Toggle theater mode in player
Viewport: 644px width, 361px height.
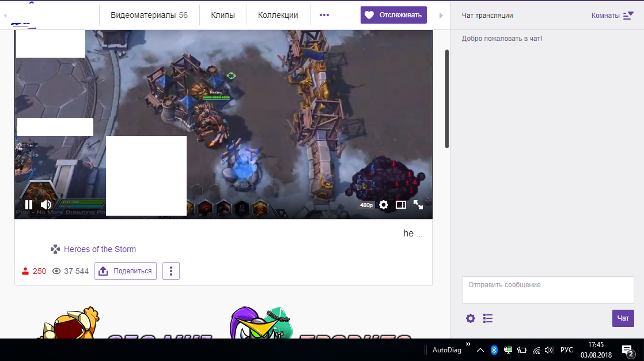(401, 205)
